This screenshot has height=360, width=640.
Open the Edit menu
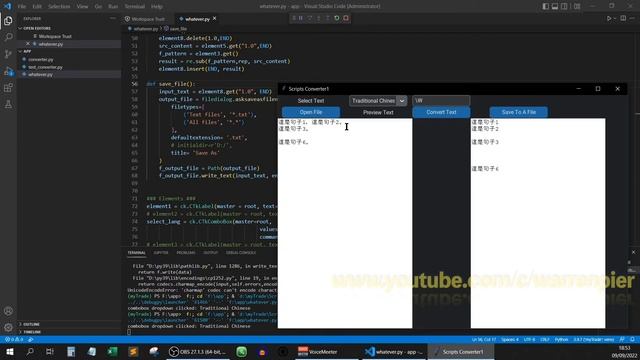click(x=37, y=7)
